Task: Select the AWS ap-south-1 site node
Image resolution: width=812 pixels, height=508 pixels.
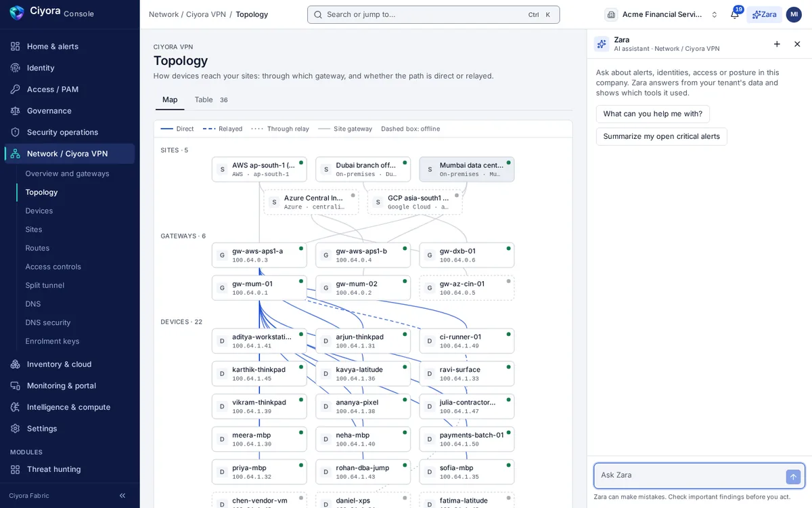Action: (259, 169)
